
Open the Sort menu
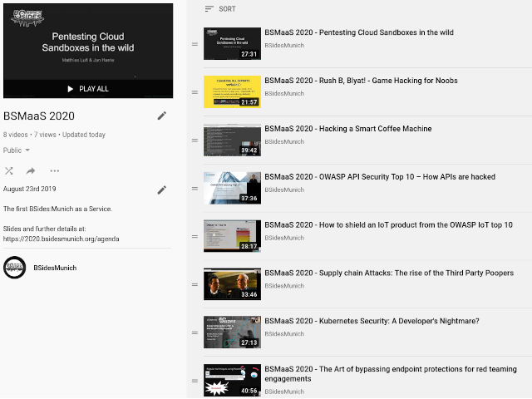[220, 9]
